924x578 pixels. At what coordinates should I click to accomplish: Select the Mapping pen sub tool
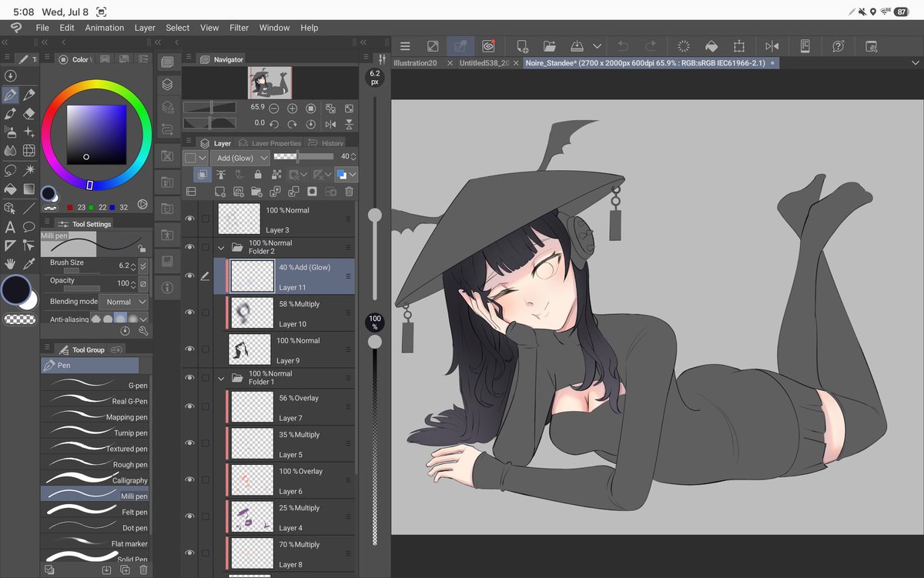[95, 416]
